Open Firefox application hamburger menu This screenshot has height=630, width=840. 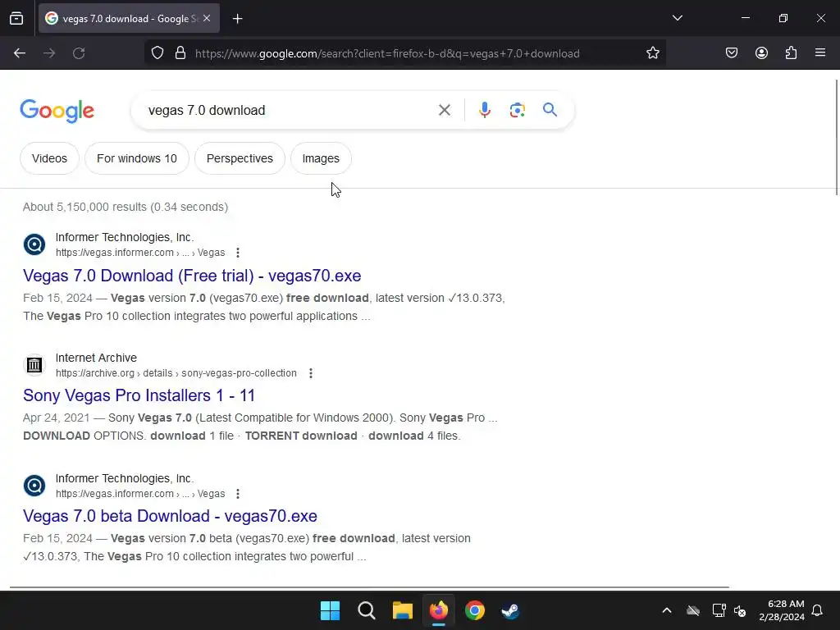click(820, 53)
